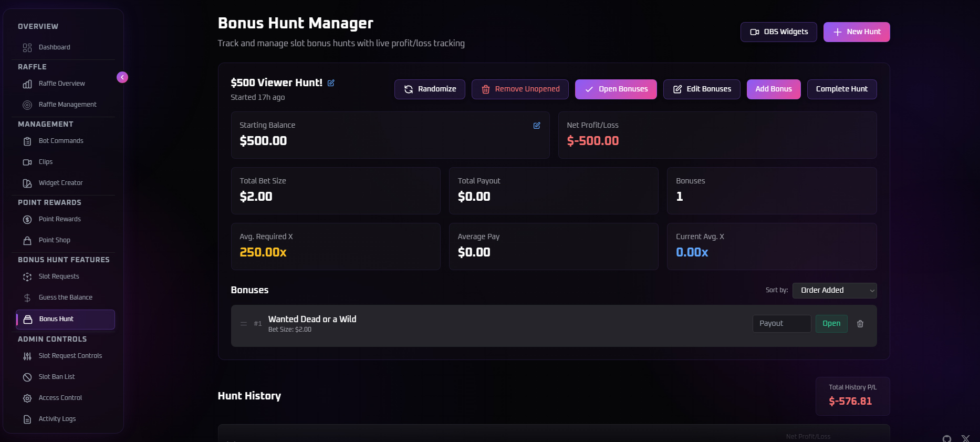Click the edit pencil beside $500 Viewer Hunt

(x=330, y=83)
